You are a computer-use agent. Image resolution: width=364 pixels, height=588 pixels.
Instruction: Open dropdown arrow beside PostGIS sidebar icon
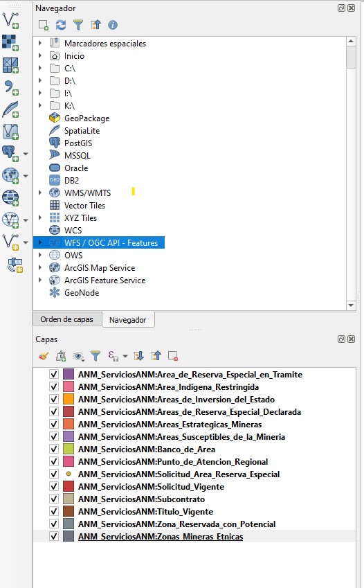[x=26, y=154]
